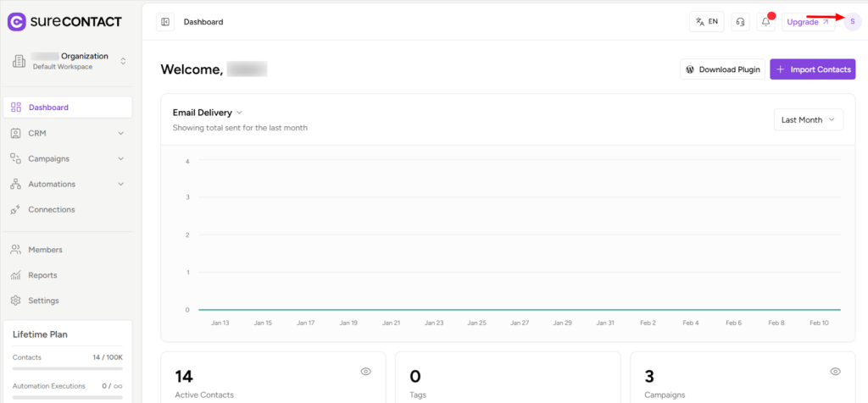Open the Last Month date range dropdown

coord(808,120)
